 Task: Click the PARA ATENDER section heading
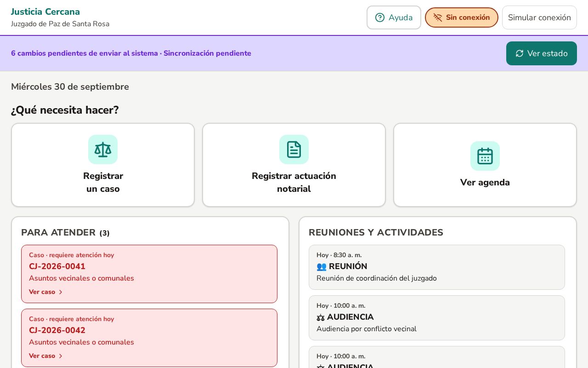58,233
